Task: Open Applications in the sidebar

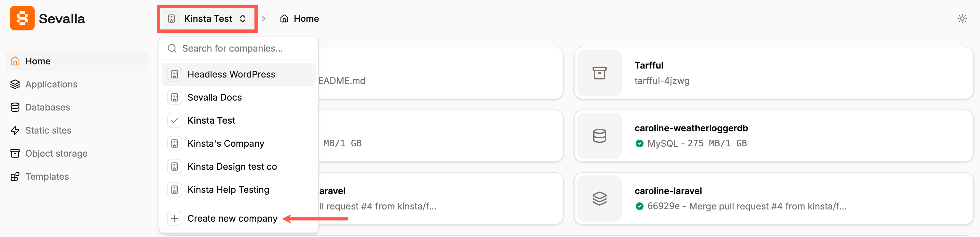Action: (51, 84)
